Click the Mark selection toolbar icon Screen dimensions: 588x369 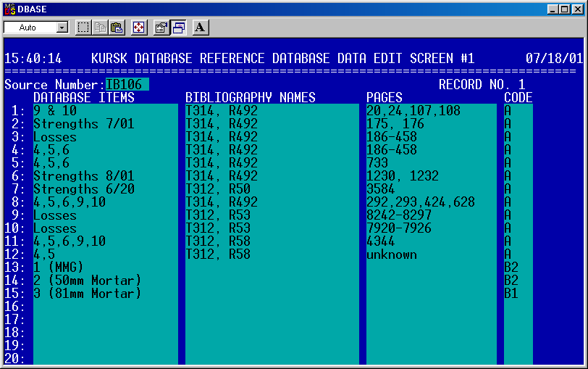pos(83,28)
